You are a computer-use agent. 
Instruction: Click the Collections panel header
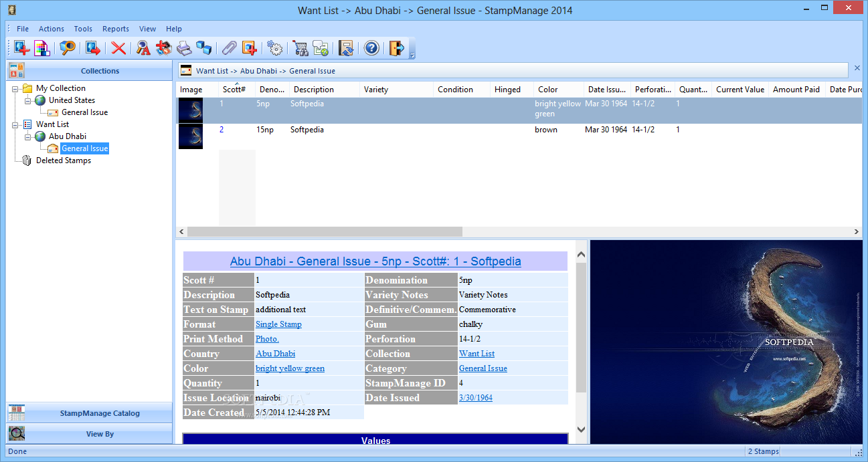tap(90, 70)
